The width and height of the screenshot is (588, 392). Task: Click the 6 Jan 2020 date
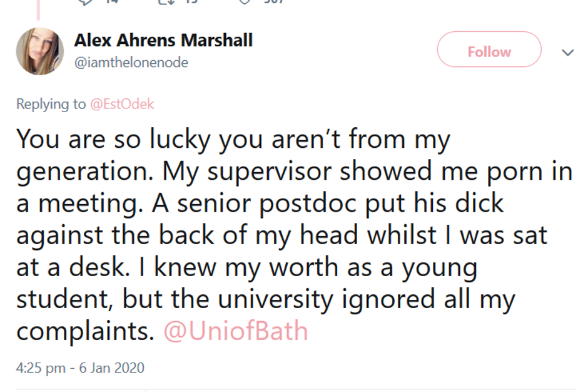point(111,368)
